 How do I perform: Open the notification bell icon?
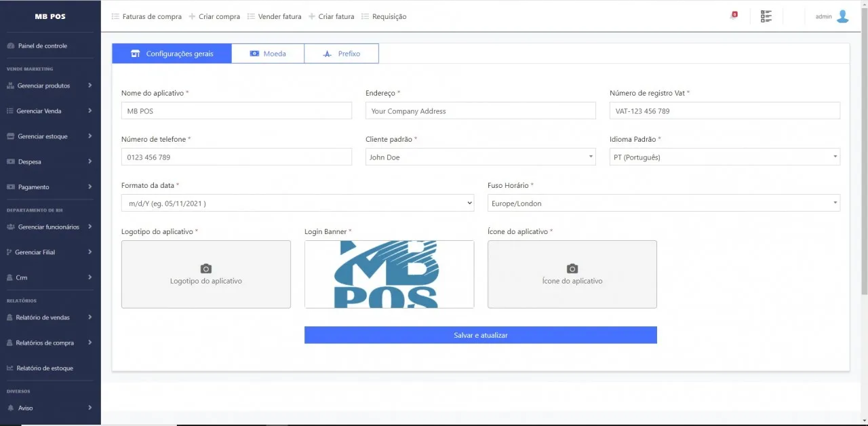pos(734,16)
